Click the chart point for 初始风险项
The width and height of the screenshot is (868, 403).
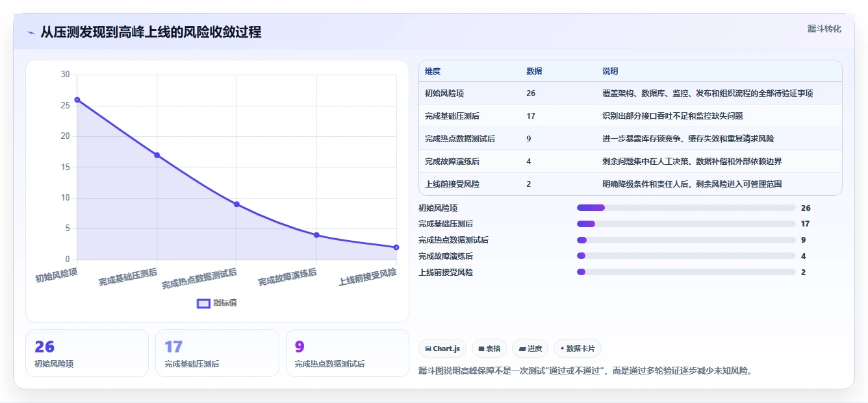tap(77, 100)
